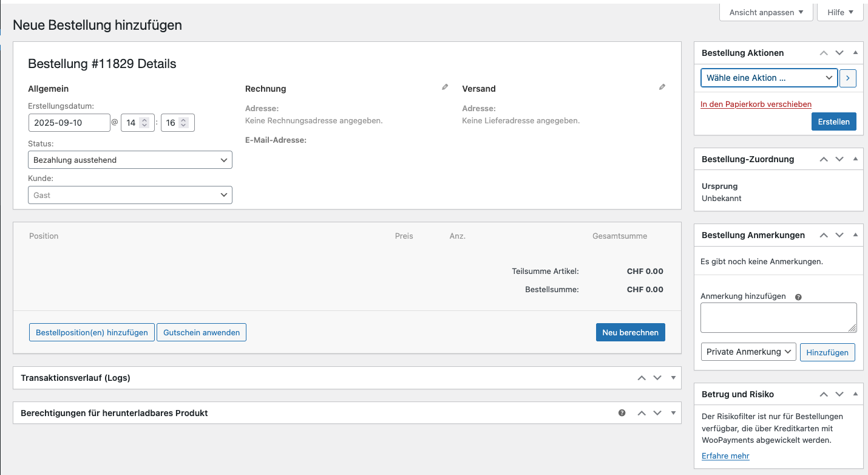Click In den Papierkorb verschieben link
Image resolution: width=868 pixels, height=475 pixels.
pos(756,104)
